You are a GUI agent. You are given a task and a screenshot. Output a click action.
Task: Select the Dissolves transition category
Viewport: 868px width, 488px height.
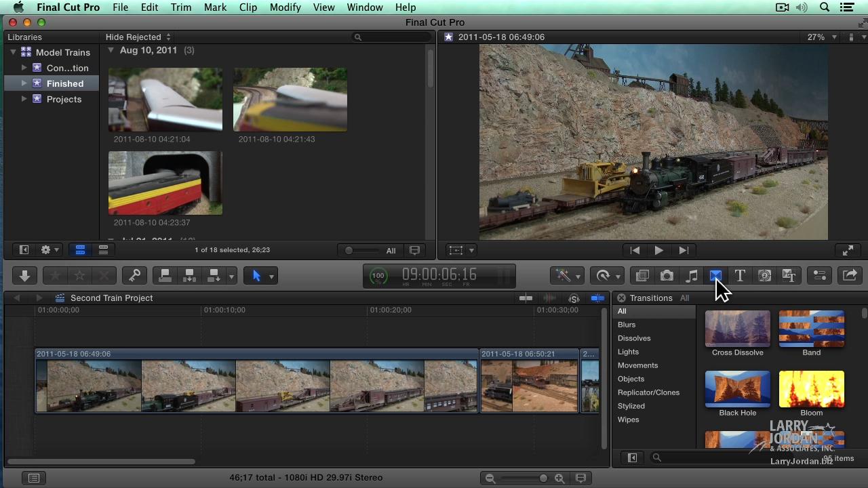(x=654, y=338)
